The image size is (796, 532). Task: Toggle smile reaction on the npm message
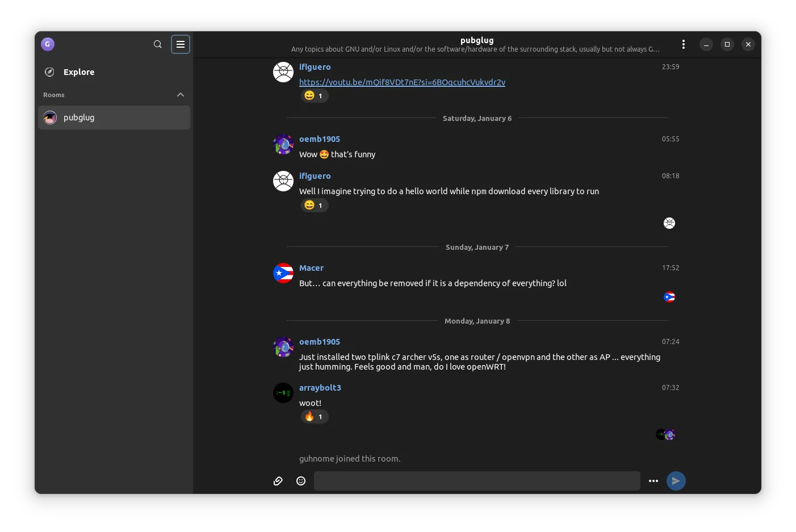click(x=315, y=206)
